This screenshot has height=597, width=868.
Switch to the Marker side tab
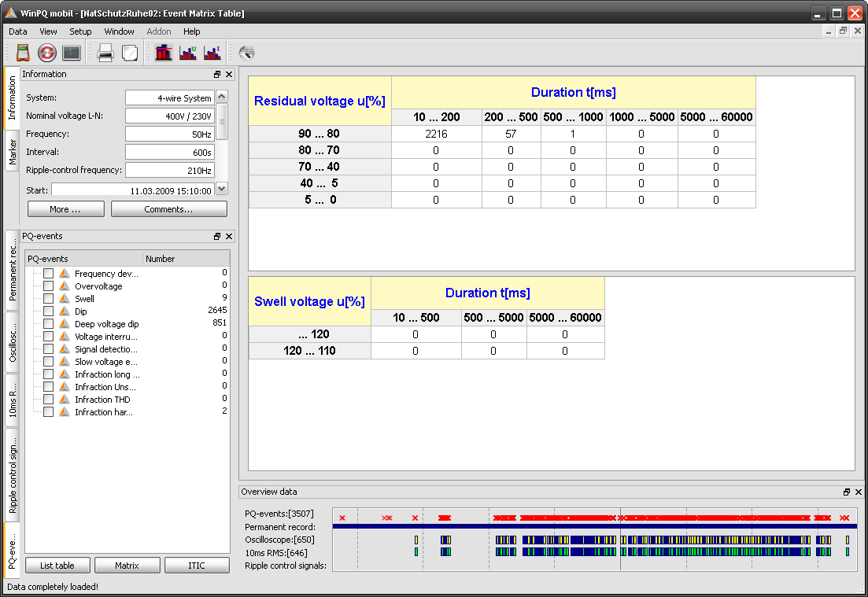pyautogui.click(x=12, y=152)
